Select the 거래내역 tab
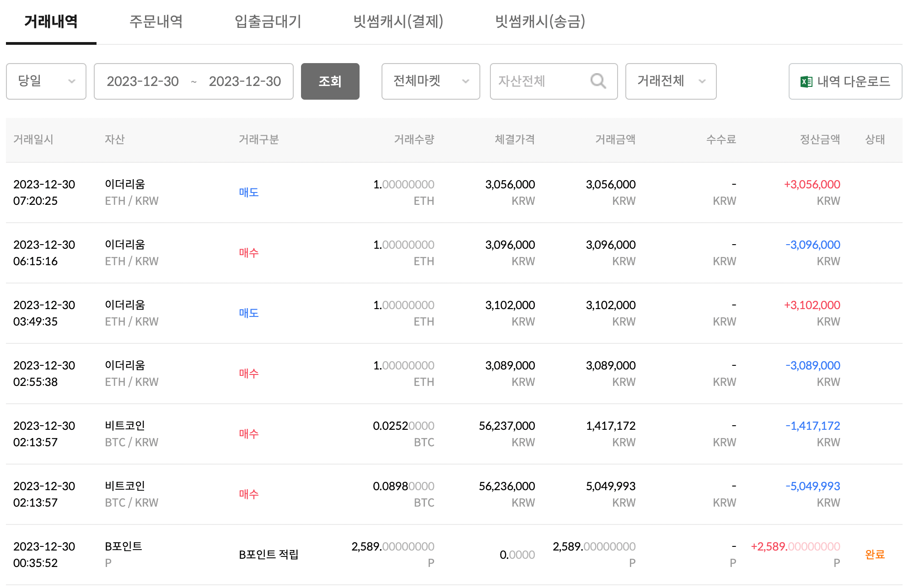This screenshot has width=914, height=588. tap(51, 21)
